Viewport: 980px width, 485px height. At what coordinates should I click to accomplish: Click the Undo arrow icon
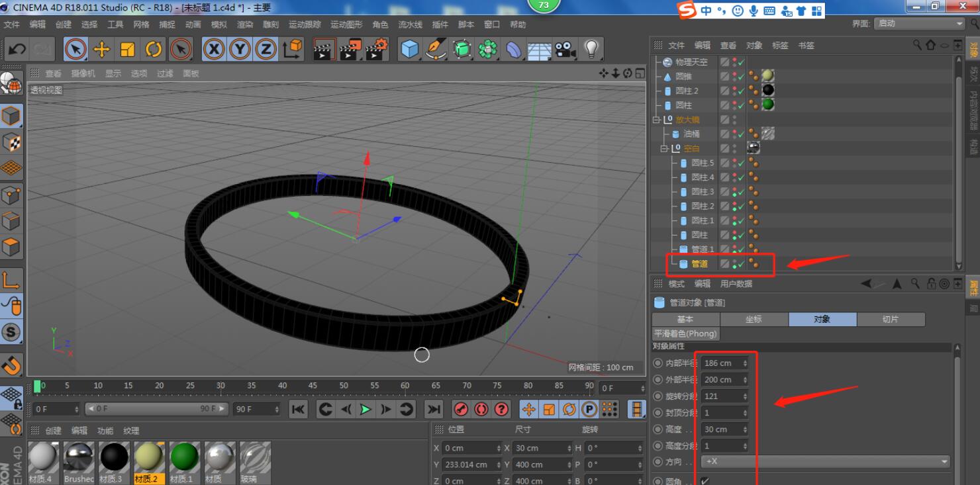pyautogui.click(x=17, y=49)
